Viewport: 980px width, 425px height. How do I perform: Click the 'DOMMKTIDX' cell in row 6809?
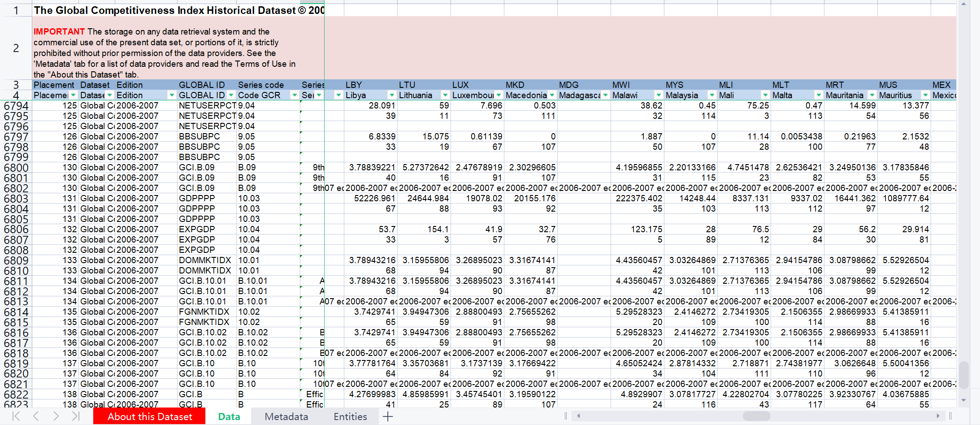[207, 260]
